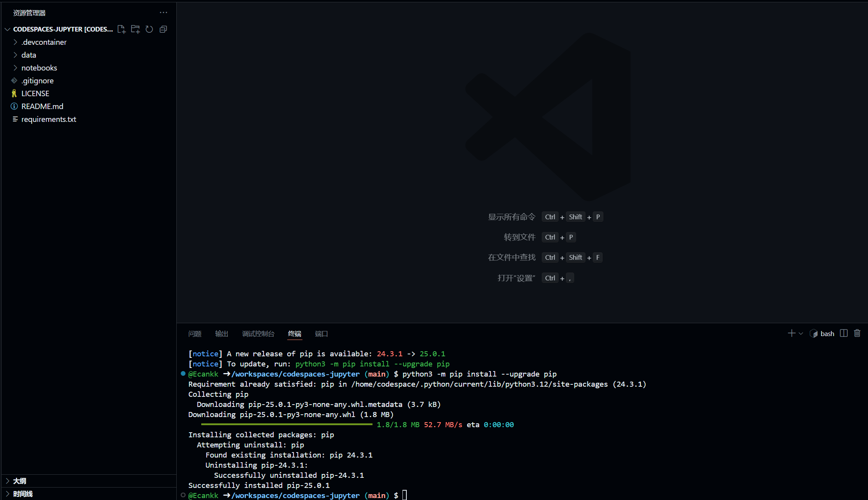Click the site-packages path in terminal output
Viewport: 868px width, 500px height.
480,384
